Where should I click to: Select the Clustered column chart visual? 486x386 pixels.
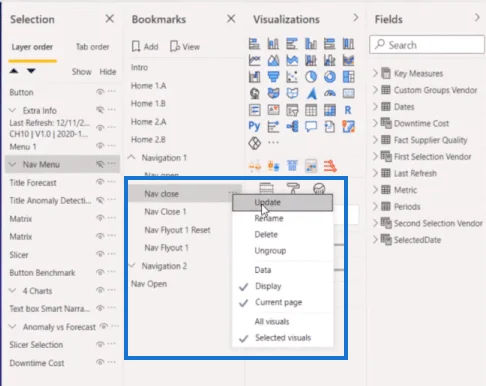311,44
